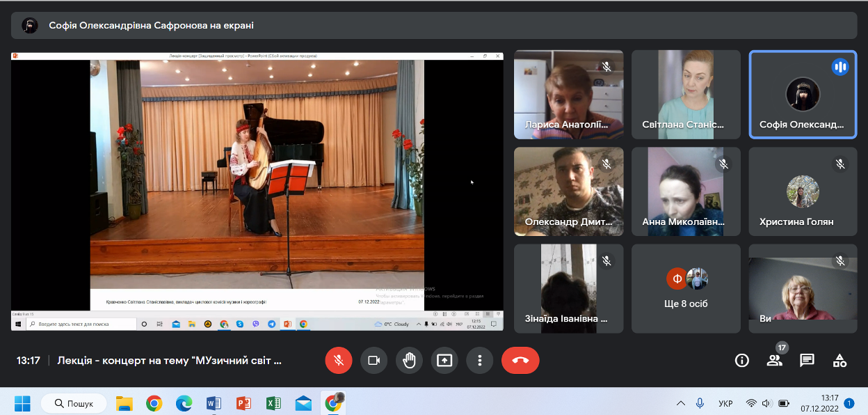Open Excel from the Windows taskbar
The width and height of the screenshot is (868, 415).
(x=273, y=403)
